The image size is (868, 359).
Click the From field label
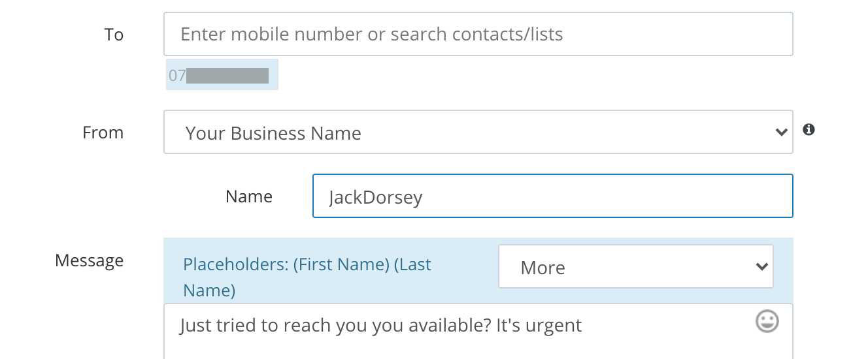point(103,133)
